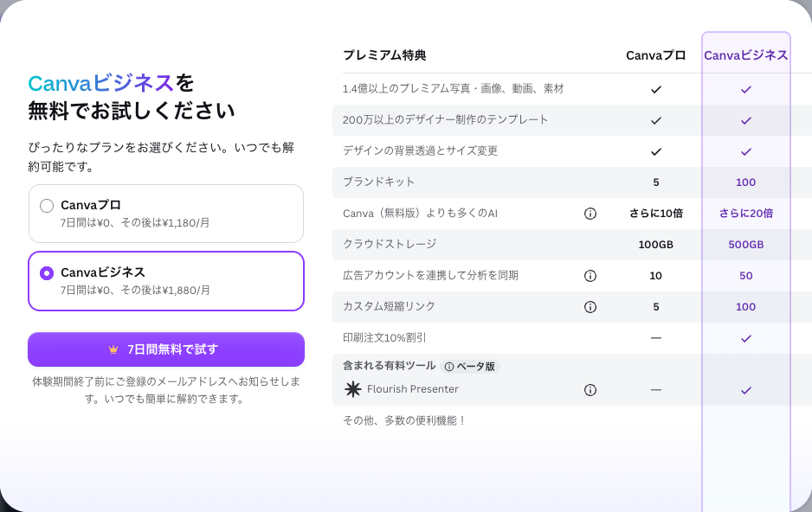Click the 含まれる有料ツール heading
The image size is (812, 512).
(x=389, y=366)
